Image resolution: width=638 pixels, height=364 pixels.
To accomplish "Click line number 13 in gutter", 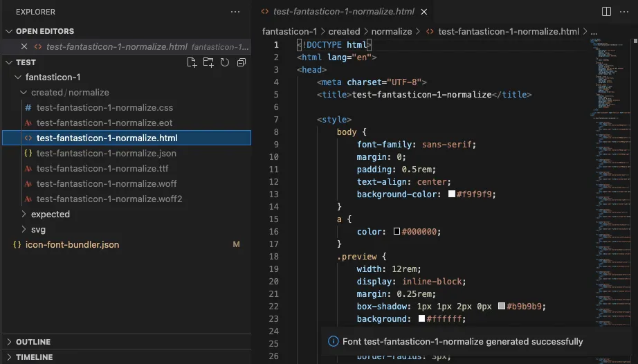I will coord(274,194).
